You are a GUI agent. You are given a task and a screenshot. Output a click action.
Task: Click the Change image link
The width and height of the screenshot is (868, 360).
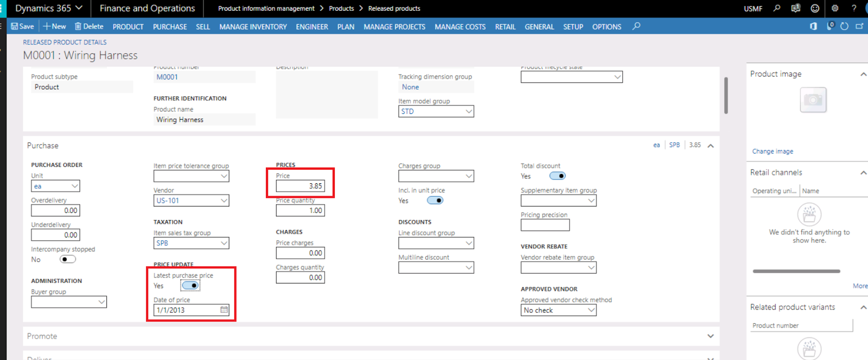tap(773, 151)
